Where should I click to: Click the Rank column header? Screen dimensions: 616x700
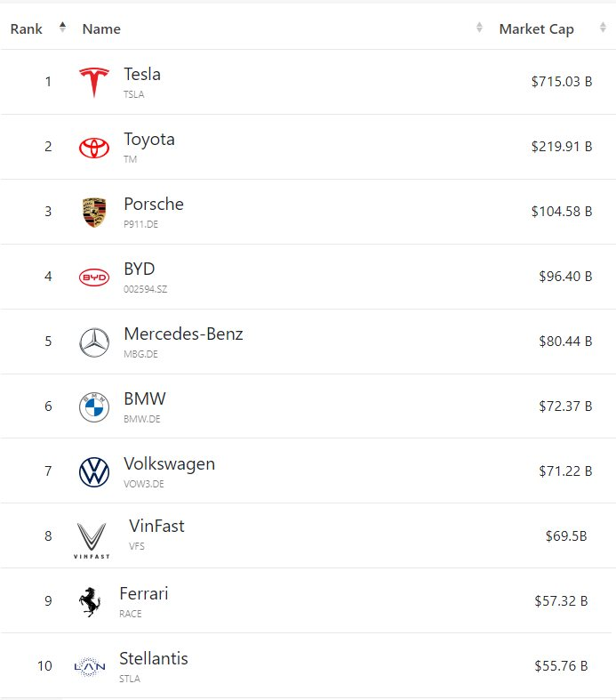point(27,29)
